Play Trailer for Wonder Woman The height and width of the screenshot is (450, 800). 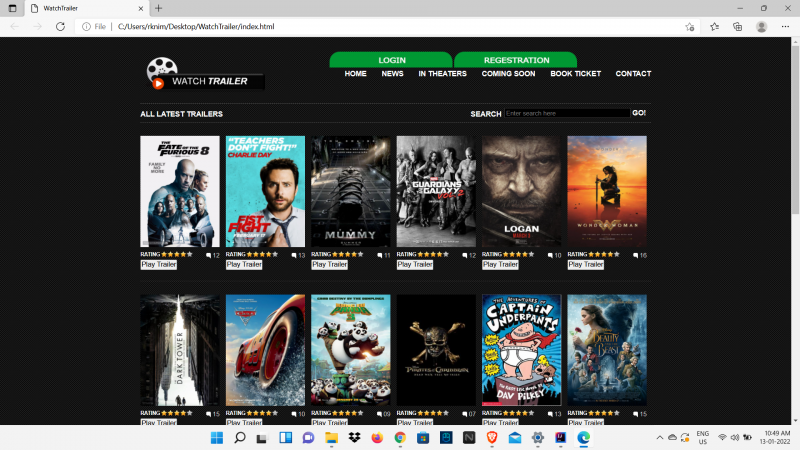click(x=586, y=265)
